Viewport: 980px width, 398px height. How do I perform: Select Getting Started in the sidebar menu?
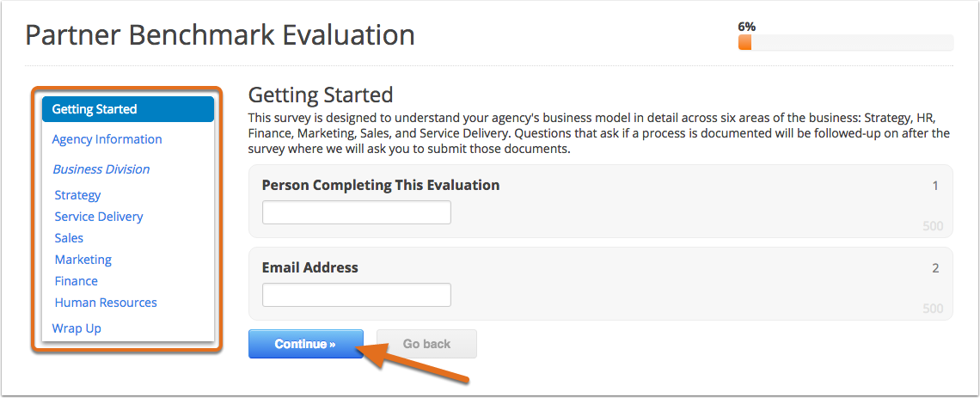click(128, 109)
